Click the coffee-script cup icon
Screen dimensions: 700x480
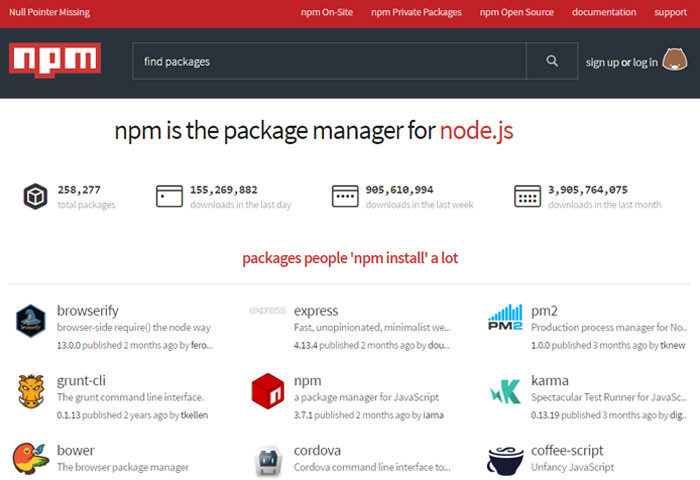click(505, 461)
